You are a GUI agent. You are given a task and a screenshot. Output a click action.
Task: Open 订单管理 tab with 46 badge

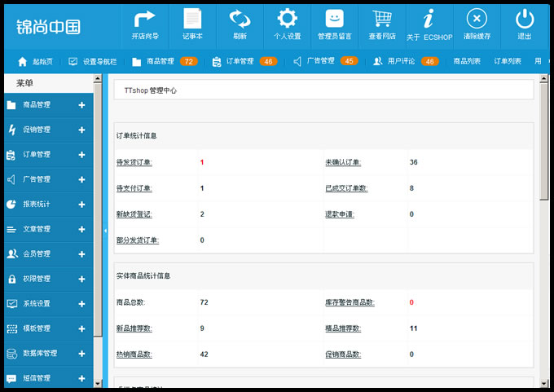[x=244, y=61]
